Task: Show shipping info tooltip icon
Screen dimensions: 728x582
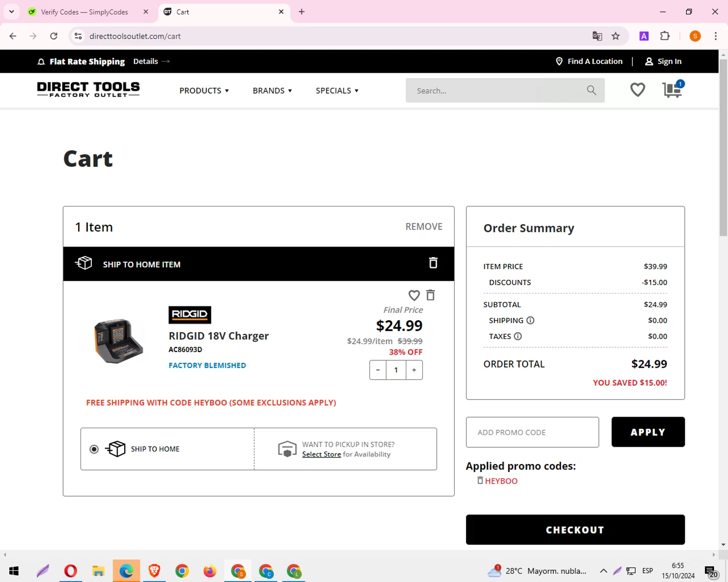Action: (530, 321)
